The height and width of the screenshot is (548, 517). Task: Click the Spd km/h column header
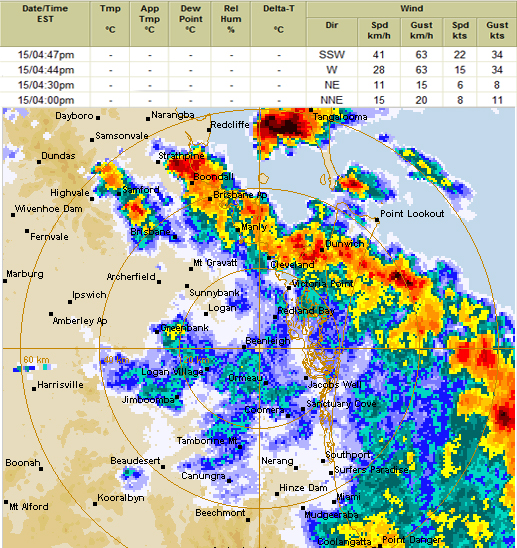[x=379, y=32]
